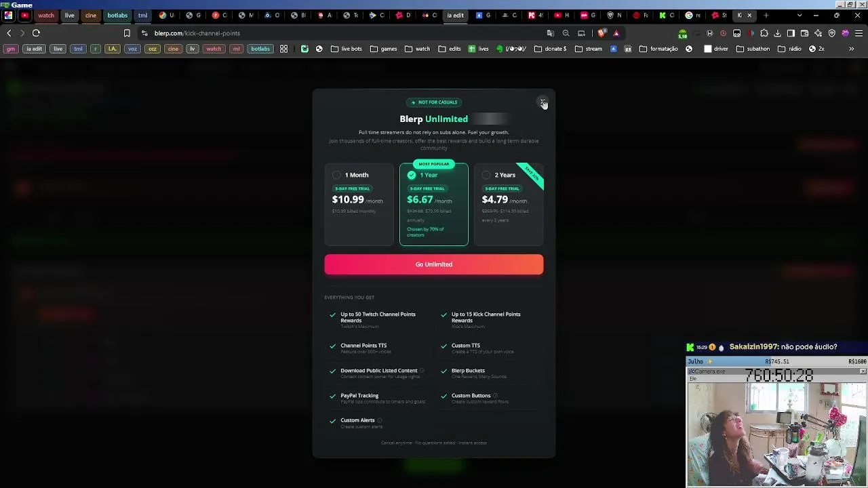
Task: Click info icon beside Custom Alerts
Action: click(x=379, y=420)
